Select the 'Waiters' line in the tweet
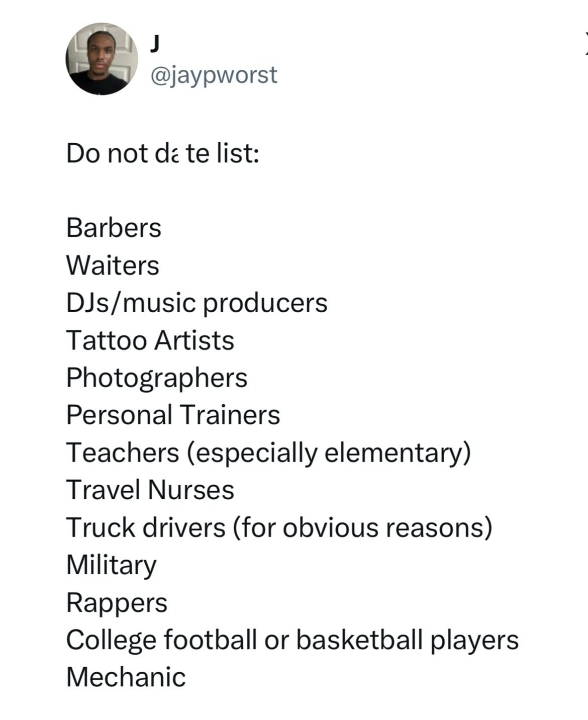Viewport: 588px width, 720px height. click(113, 265)
